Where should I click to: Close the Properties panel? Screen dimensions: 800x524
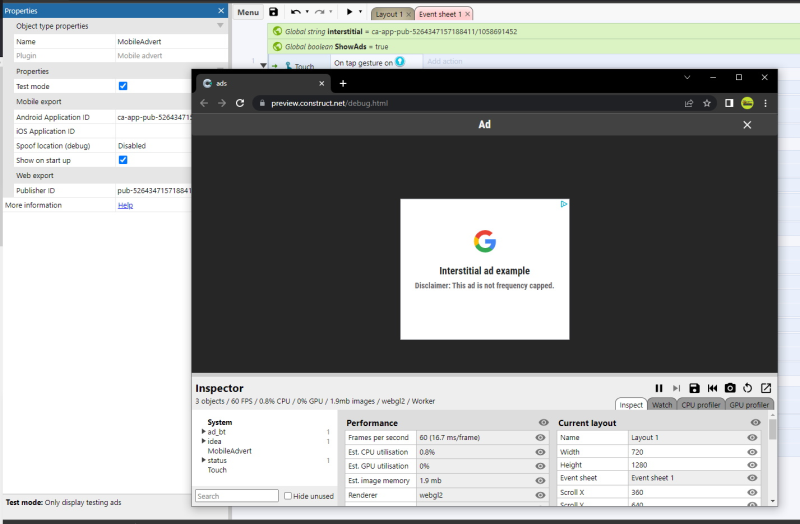pos(221,11)
